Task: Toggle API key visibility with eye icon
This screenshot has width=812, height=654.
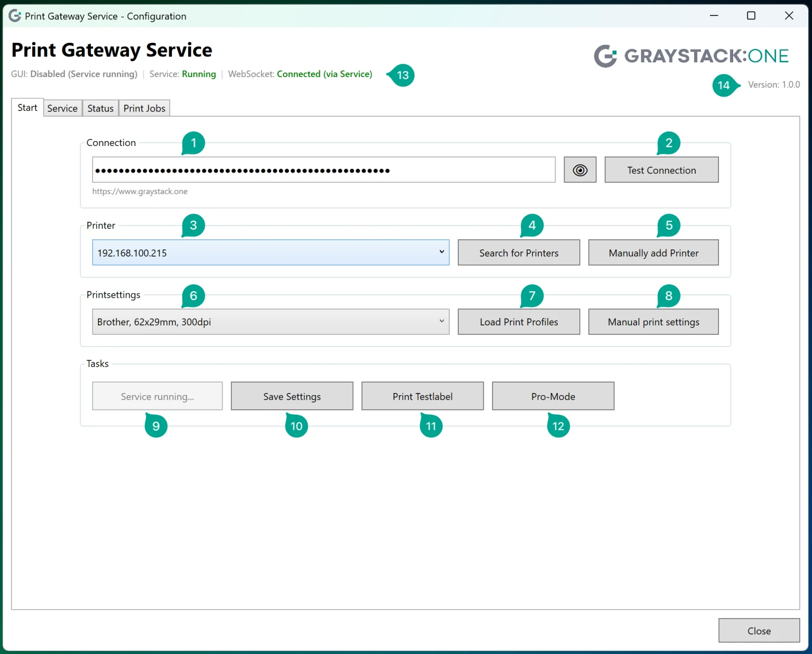Action: click(579, 170)
